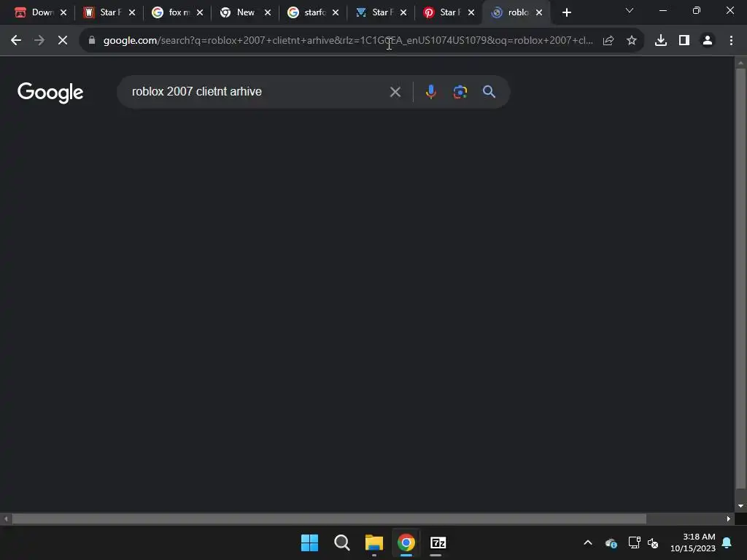
Task: Click the vertical scrollbar thumb
Action: coord(740,279)
